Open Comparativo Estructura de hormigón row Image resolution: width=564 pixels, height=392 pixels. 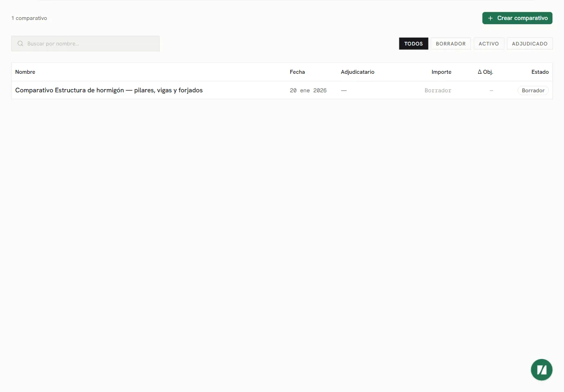click(x=282, y=90)
